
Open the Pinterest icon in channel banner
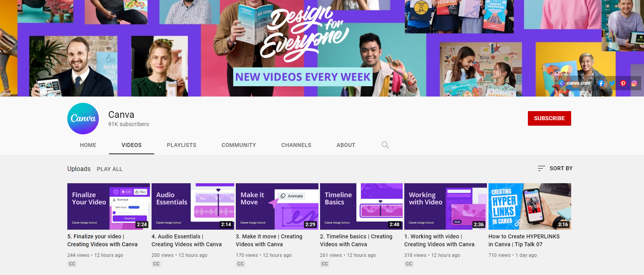pos(623,83)
